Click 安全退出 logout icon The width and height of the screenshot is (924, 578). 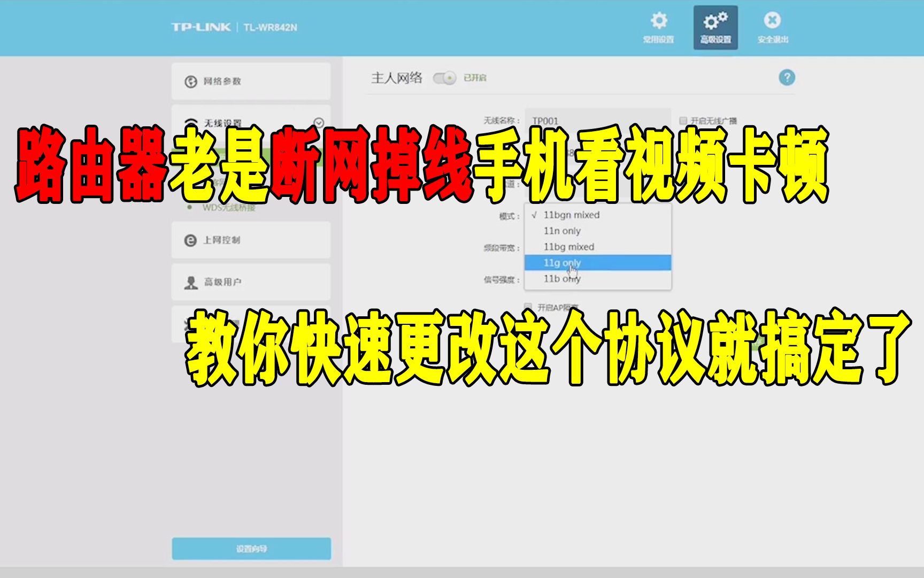(772, 20)
